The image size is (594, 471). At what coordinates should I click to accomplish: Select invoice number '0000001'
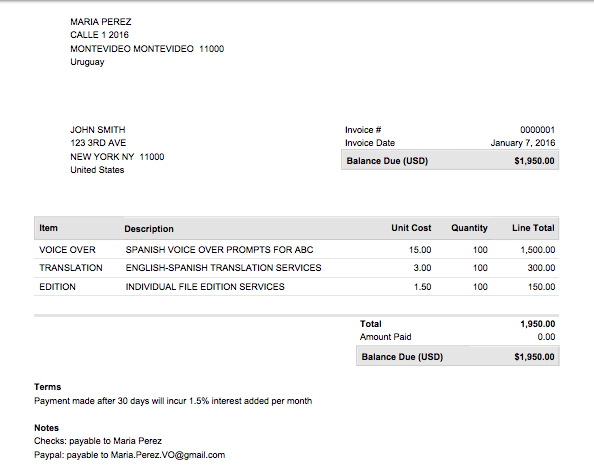(538, 130)
